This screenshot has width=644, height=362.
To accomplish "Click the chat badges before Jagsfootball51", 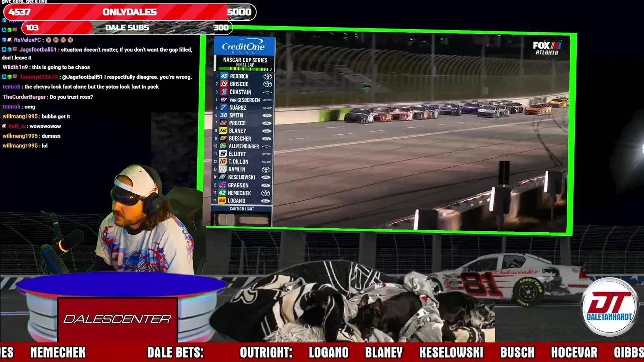I will pyautogui.click(x=10, y=50).
